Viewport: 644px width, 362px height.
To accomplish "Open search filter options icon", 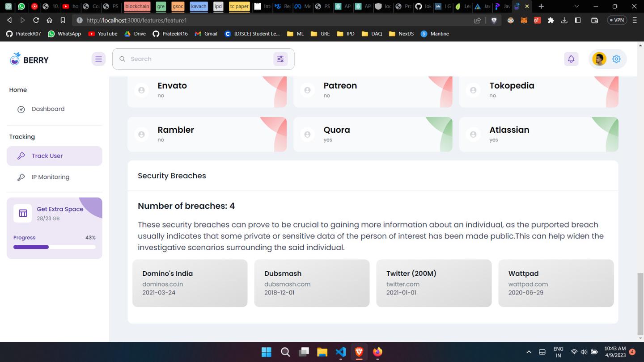I will [280, 59].
